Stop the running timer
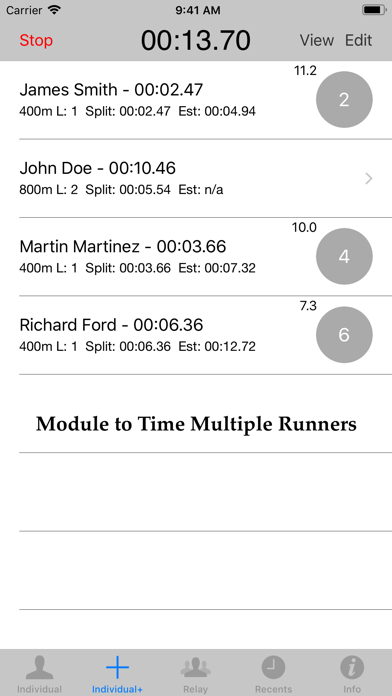 point(36,40)
